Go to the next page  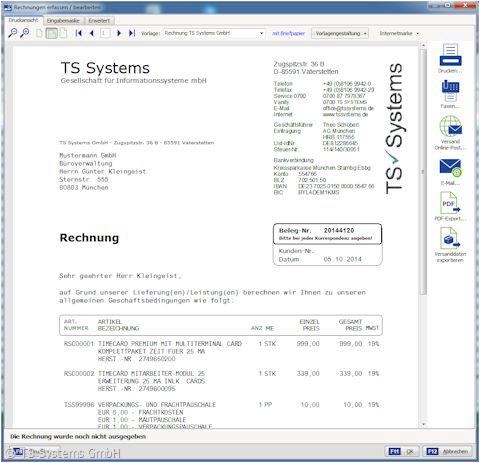[x=119, y=33]
